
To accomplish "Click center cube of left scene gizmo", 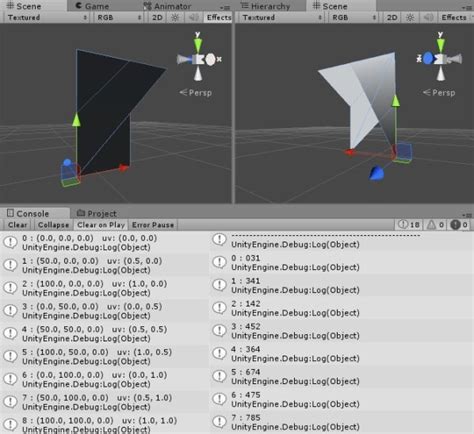I will 198,59.
